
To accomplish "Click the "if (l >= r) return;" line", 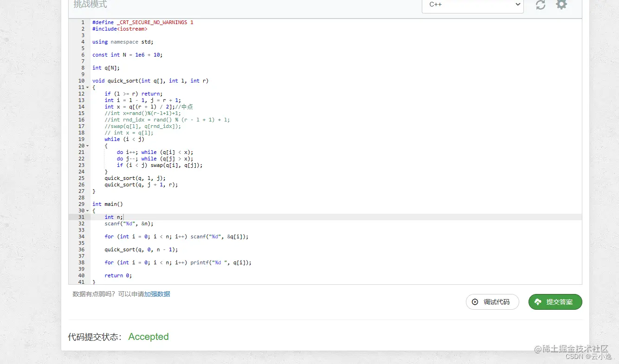I will 134,94.
